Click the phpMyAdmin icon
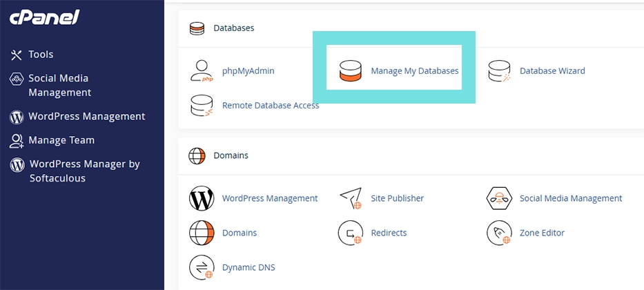The image size is (644, 290). [202, 71]
